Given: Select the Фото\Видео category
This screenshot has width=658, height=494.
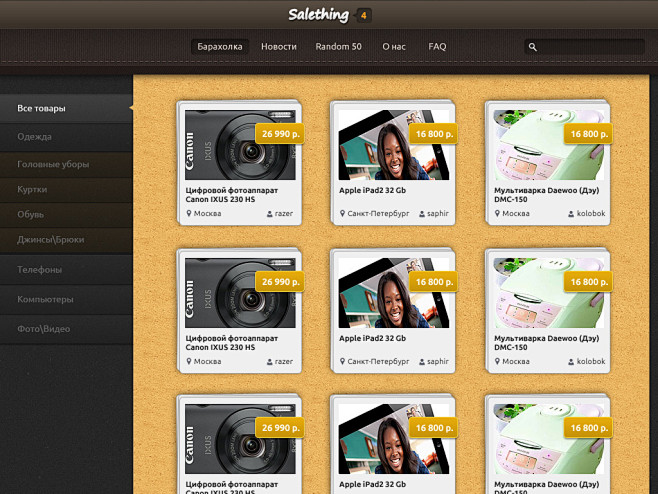Looking at the screenshot, I should point(66,329).
